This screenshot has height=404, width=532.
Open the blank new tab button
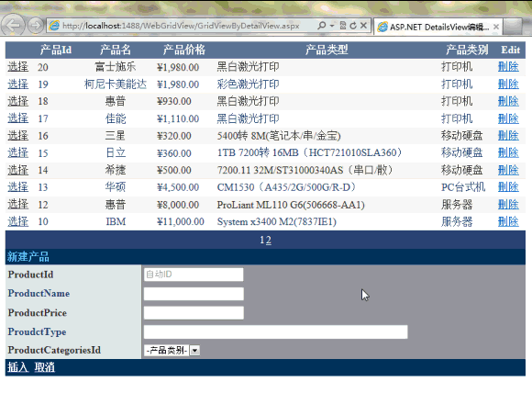(512, 27)
